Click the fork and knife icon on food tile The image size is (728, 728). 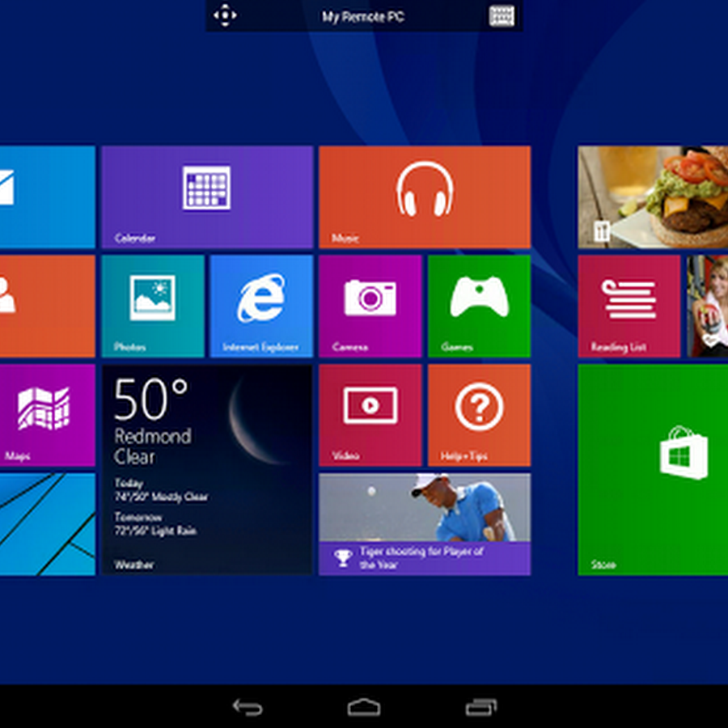pos(602,231)
